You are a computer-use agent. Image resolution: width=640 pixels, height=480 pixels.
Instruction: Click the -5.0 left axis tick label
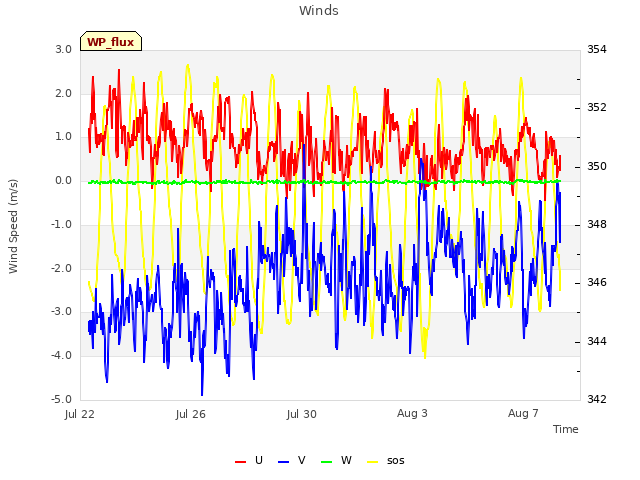click(62, 399)
